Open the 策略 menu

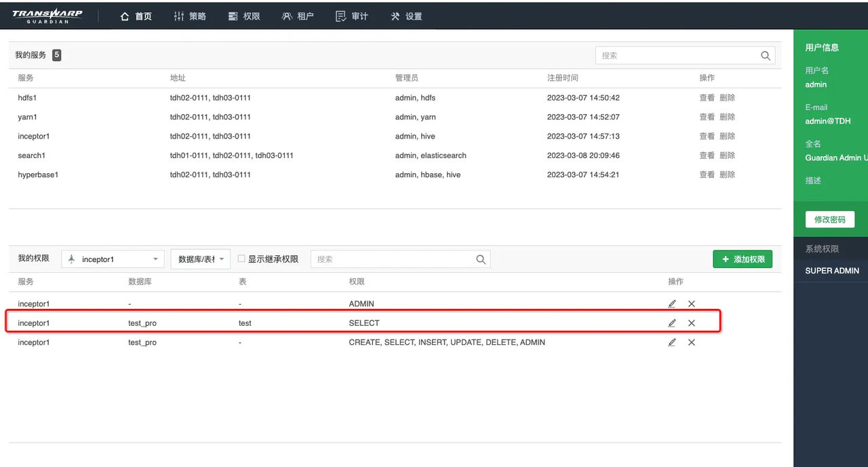coord(190,16)
